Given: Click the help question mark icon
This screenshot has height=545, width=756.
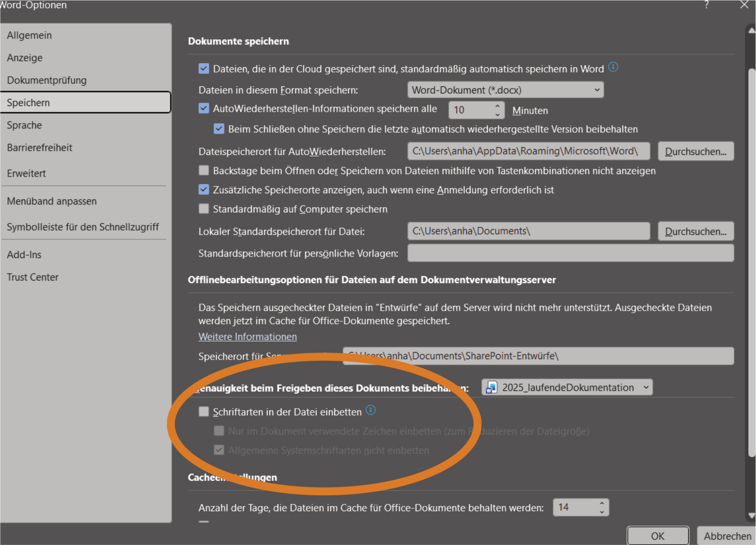Looking at the screenshot, I should pyautogui.click(x=706, y=5).
